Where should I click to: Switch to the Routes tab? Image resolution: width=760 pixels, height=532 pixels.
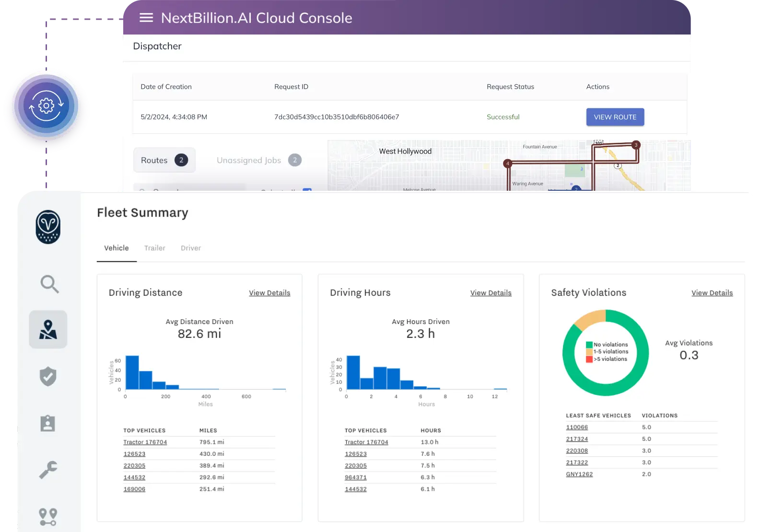click(164, 160)
